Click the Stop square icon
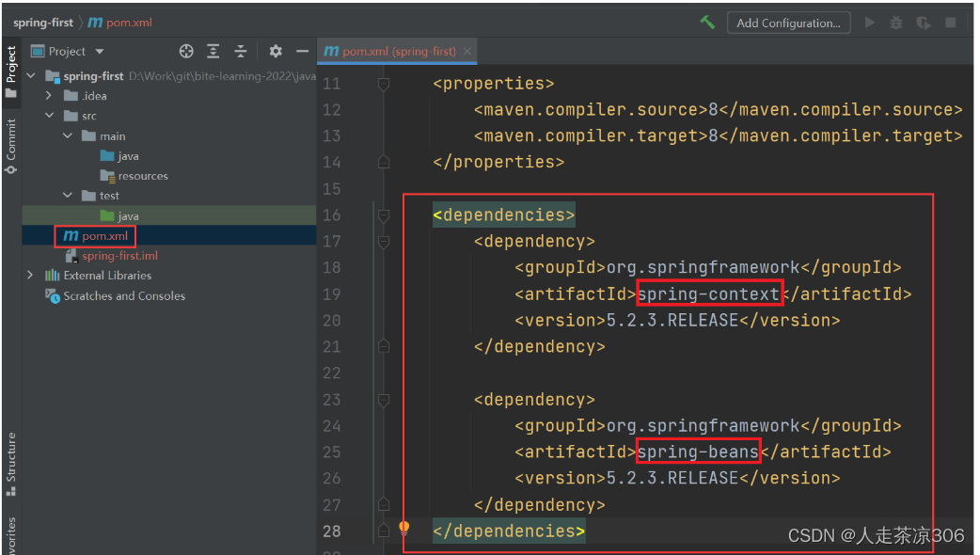Screen dimensions: 980x555 click(950, 23)
